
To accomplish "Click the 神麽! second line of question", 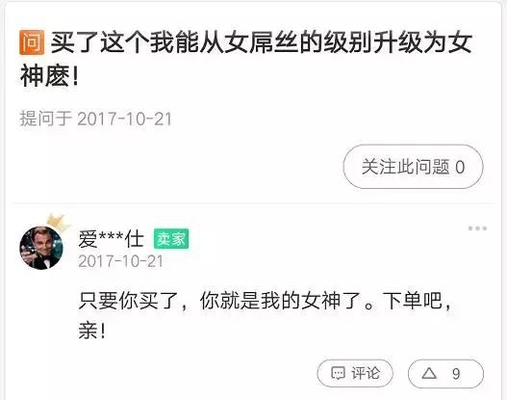I will point(49,76).
